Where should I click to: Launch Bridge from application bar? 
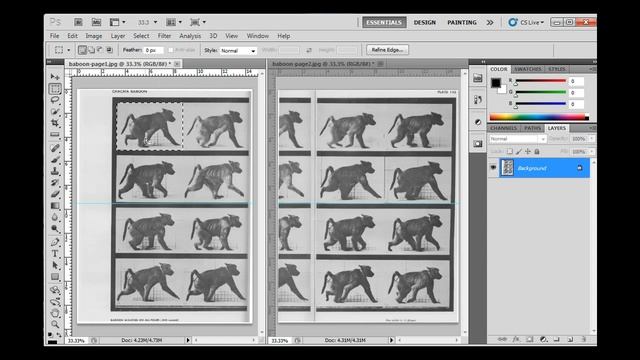point(78,22)
